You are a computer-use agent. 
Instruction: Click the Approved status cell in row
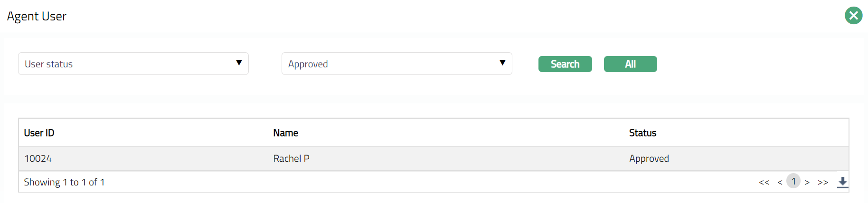tap(649, 158)
